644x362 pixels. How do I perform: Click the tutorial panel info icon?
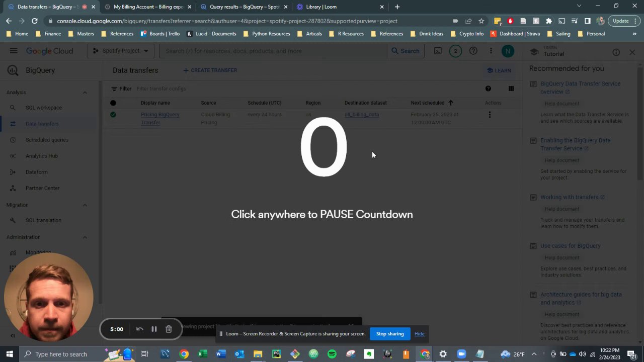pos(616,52)
